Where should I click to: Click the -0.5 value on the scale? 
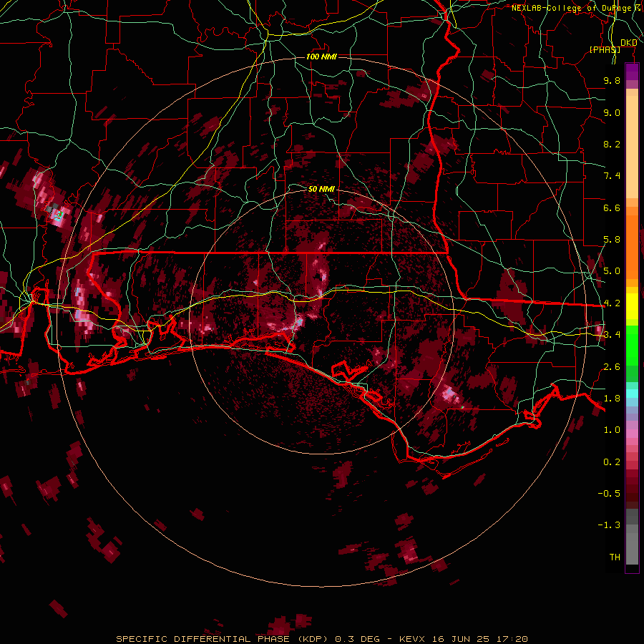(609, 494)
